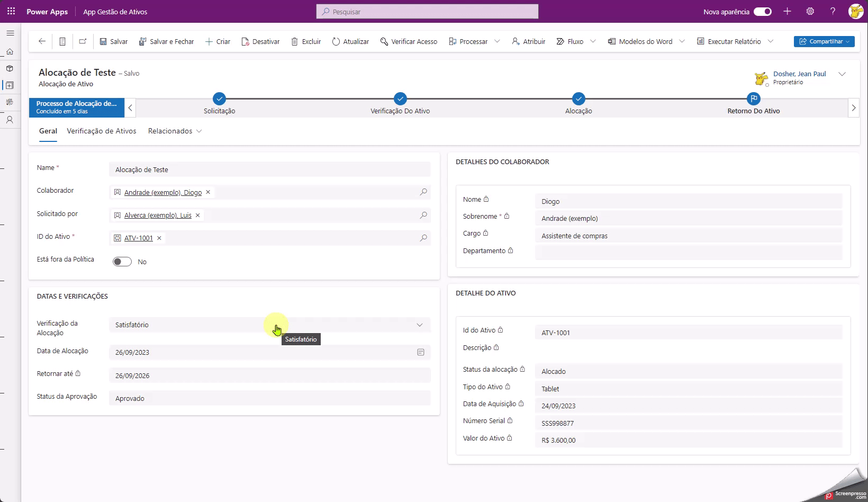Expand the Processar command options chevron

pos(497,41)
